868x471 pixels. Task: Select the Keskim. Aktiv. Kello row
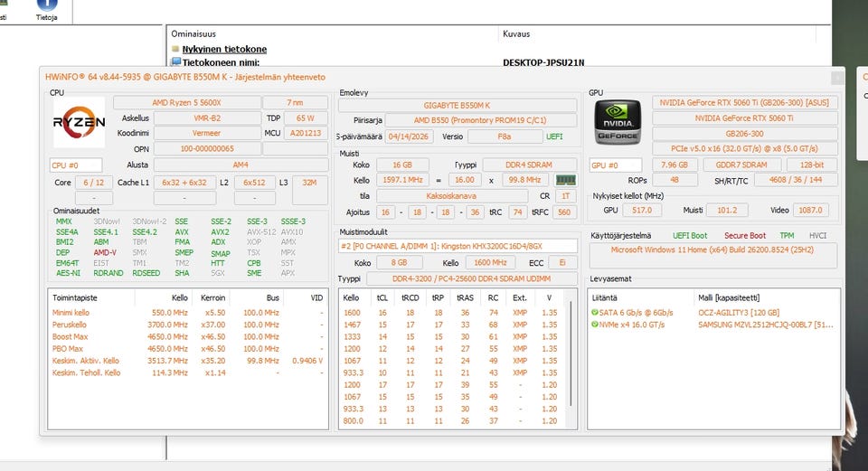188,361
